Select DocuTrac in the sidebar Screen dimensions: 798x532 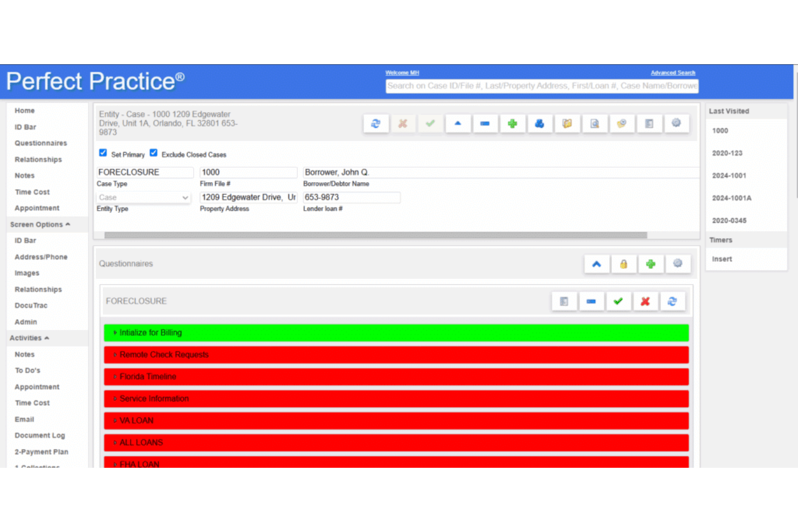(31, 306)
